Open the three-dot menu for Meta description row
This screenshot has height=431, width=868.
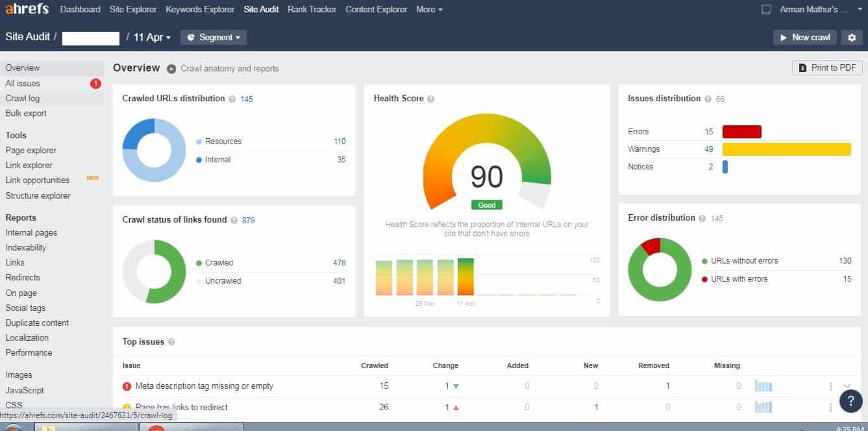coord(830,386)
